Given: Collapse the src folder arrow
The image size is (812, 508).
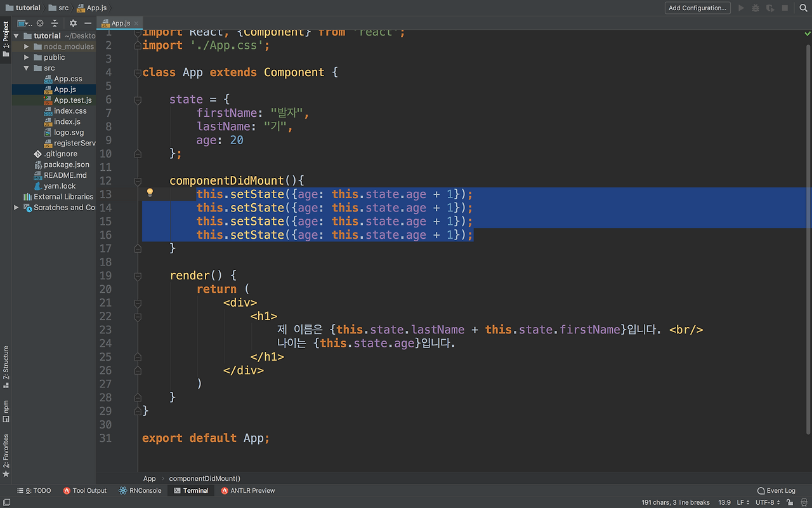Looking at the screenshot, I should tap(27, 69).
